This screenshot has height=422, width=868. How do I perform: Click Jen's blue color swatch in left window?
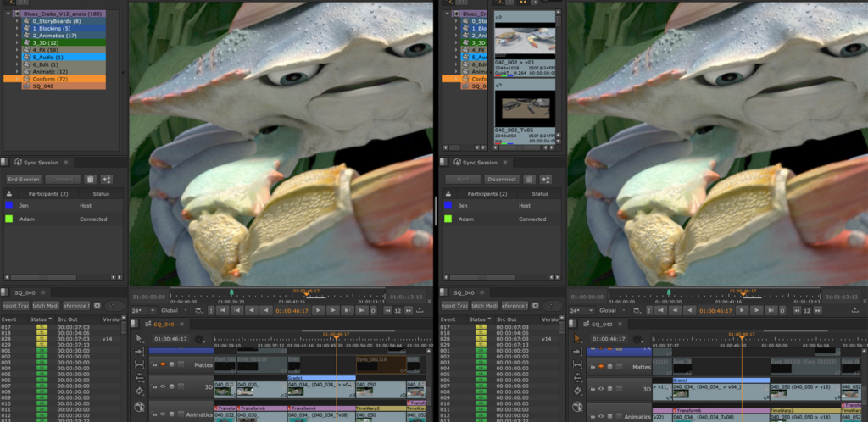pos(8,205)
